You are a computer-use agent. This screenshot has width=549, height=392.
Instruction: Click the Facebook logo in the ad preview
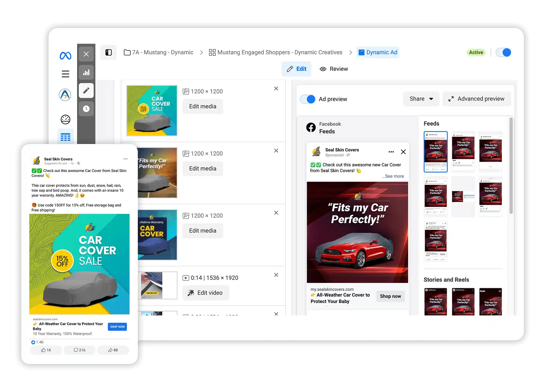[311, 127]
